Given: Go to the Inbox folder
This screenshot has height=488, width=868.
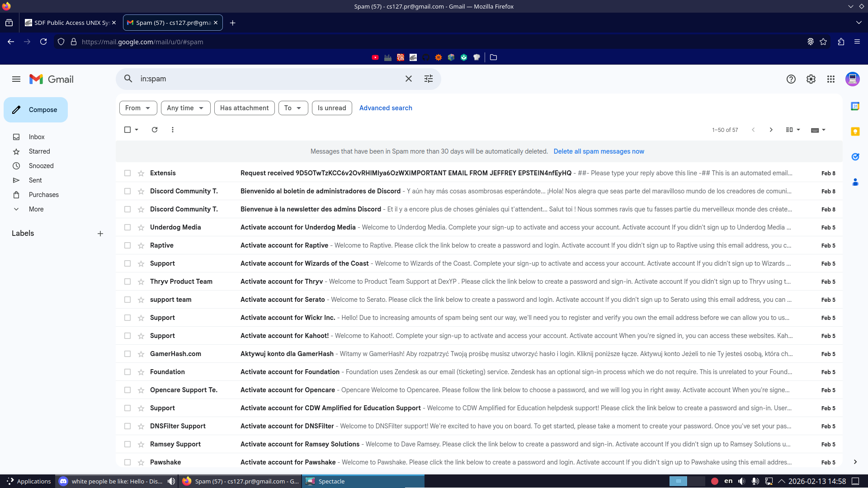Looking at the screenshot, I should click(37, 137).
